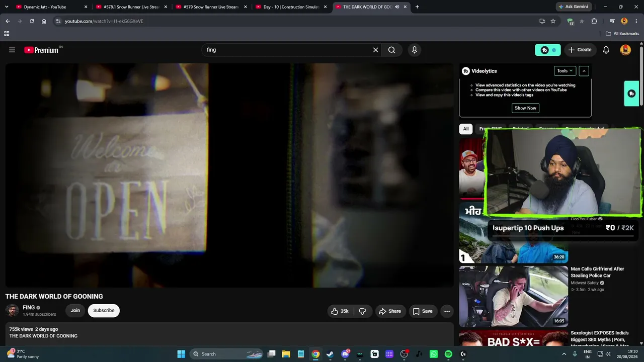Screen dimensions: 644x362
Task: View site information in address bar
Action: pos(58,21)
